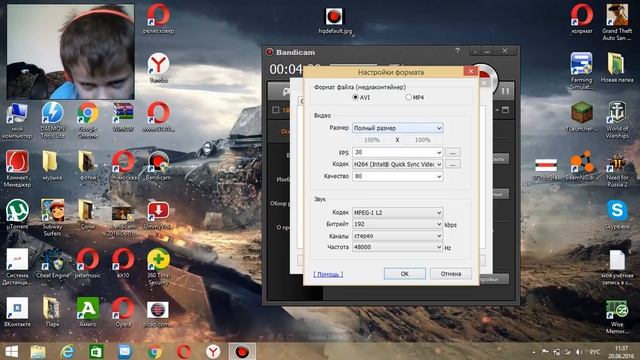
Task: Launch Google Chrome from the desktop
Action: [88, 120]
